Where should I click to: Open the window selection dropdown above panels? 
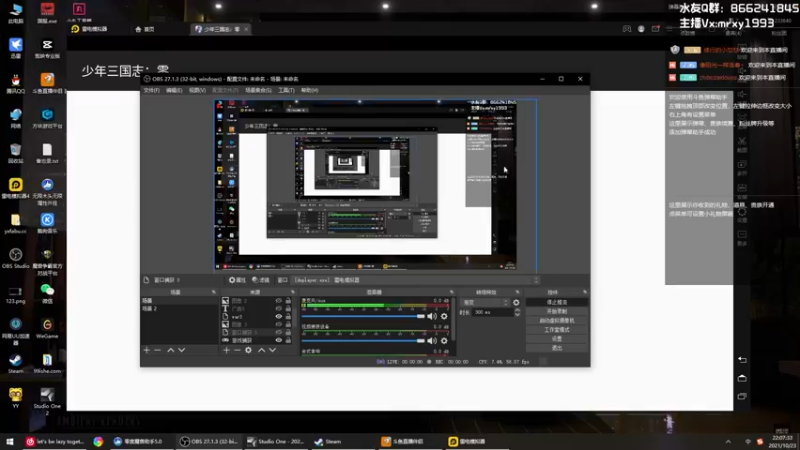414,280
